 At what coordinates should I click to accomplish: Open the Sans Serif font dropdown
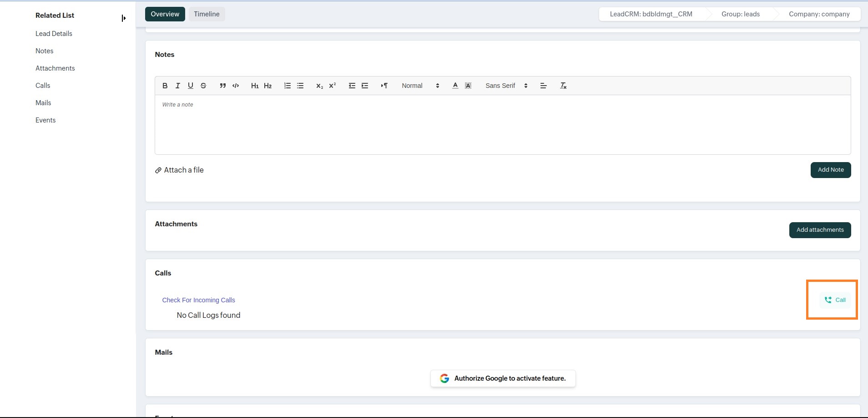506,86
